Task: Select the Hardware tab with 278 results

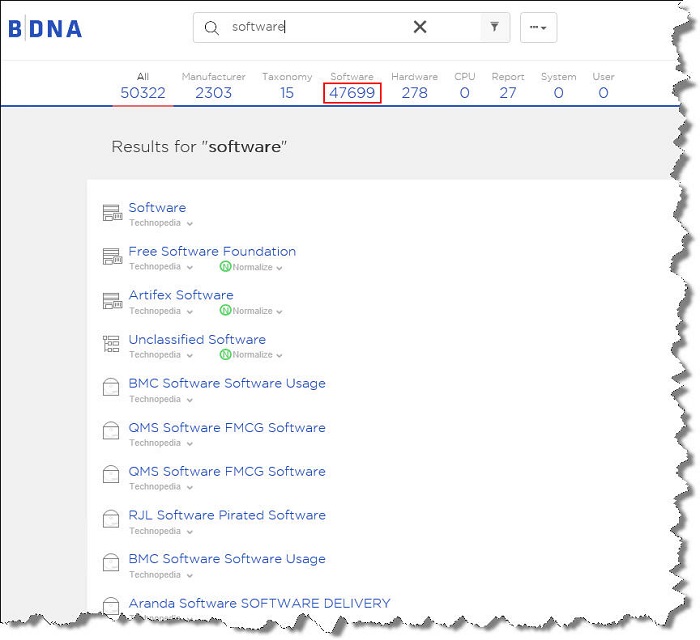Action: [414, 86]
